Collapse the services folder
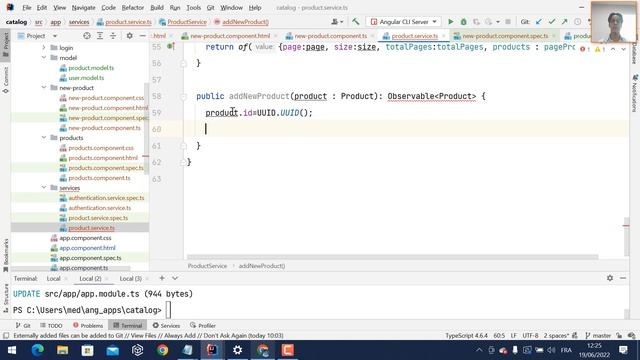 click(44, 188)
